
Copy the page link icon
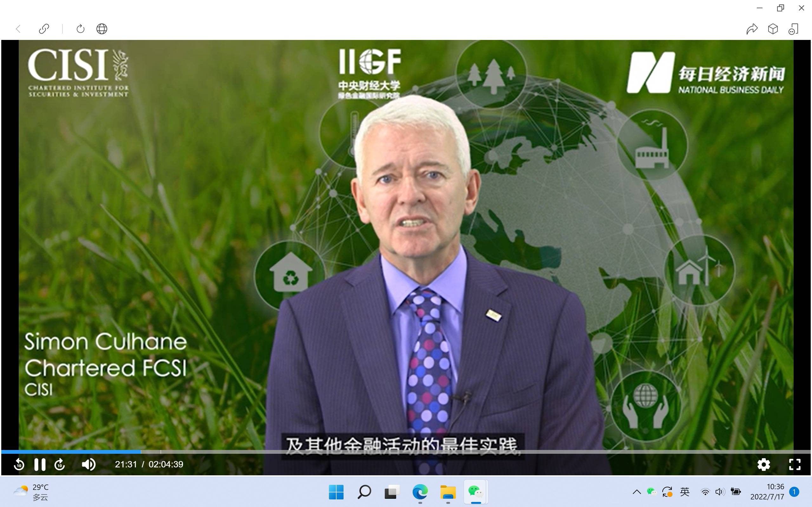44,29
